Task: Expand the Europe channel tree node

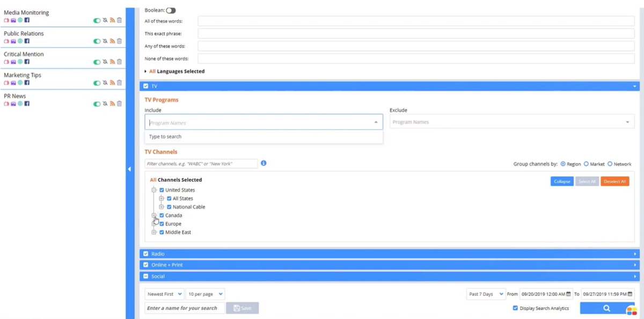Action: pos(154,224)
